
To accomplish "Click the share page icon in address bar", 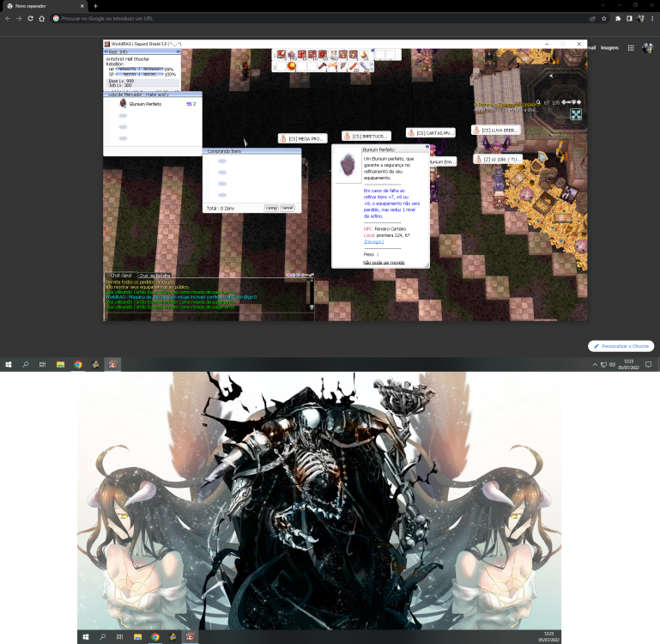I will click(592, 19).
